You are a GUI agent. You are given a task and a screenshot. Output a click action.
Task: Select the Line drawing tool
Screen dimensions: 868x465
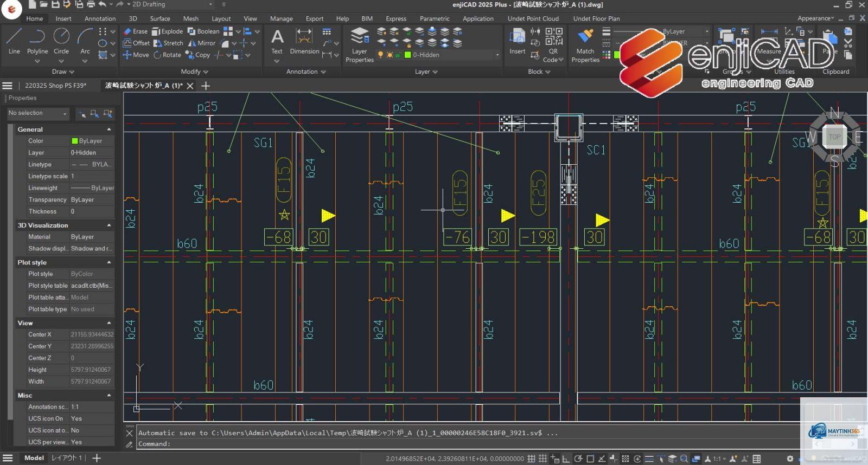click(x=14, y=41)
